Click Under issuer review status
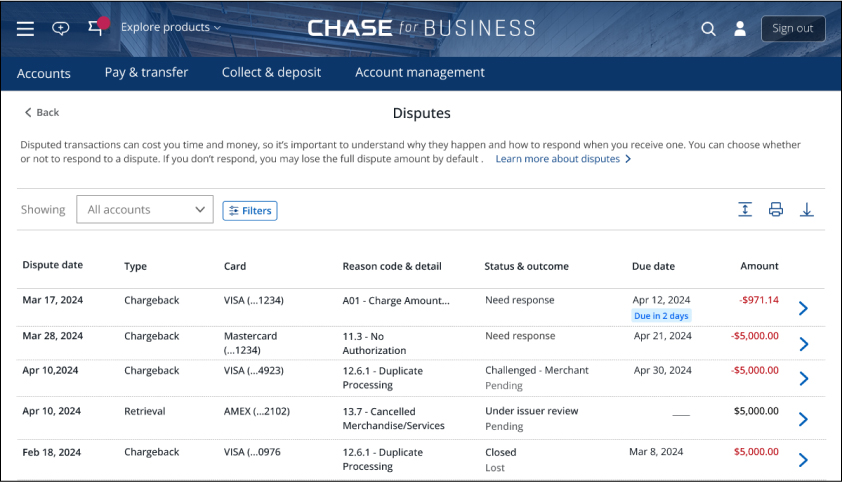 532,411
